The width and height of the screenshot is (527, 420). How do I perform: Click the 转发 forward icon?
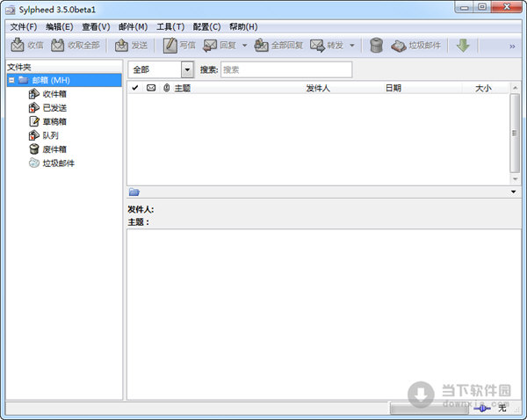pos(317,45)
